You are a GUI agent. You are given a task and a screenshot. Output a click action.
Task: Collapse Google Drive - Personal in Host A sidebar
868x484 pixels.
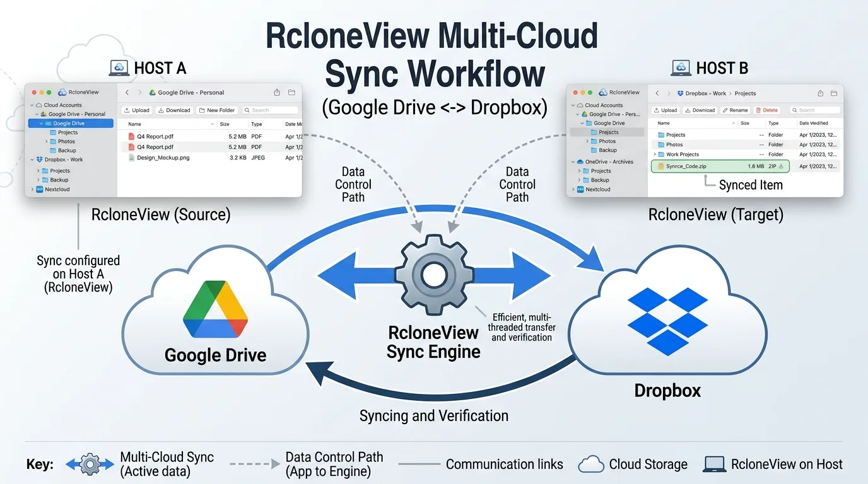coord(37,114)
